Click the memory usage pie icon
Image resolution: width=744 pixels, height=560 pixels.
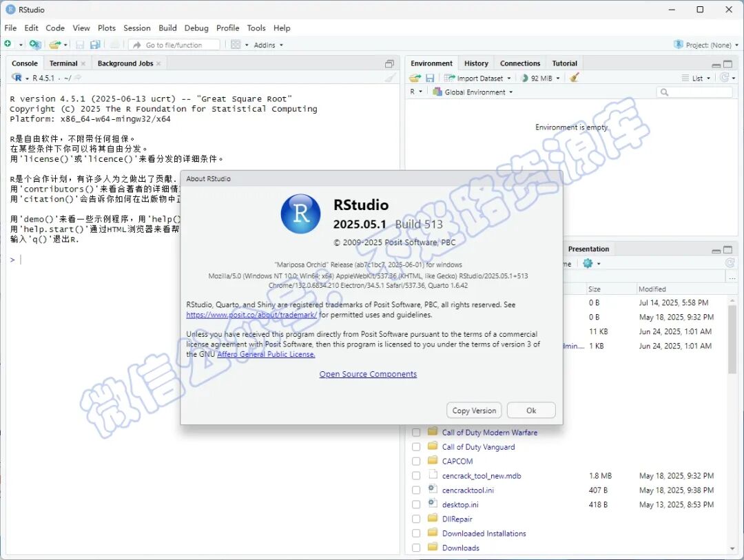coord(524,78)
